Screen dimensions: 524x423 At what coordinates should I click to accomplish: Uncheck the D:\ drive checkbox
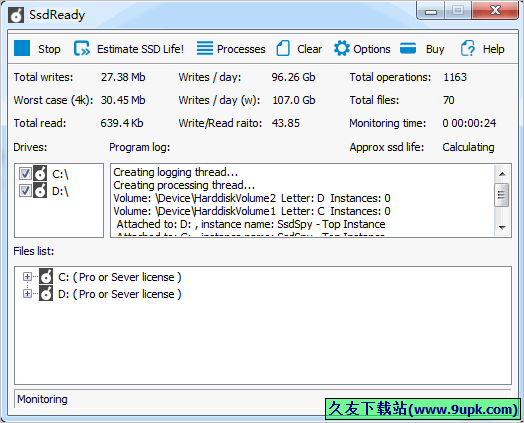click(x=25, y=190)
